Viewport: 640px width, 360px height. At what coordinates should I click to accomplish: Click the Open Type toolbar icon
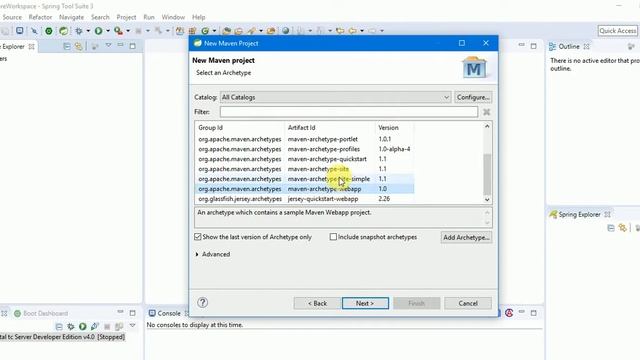227,31
